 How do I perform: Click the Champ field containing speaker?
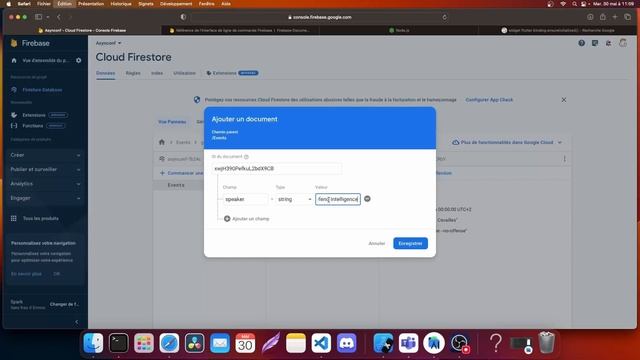[245, 199]
